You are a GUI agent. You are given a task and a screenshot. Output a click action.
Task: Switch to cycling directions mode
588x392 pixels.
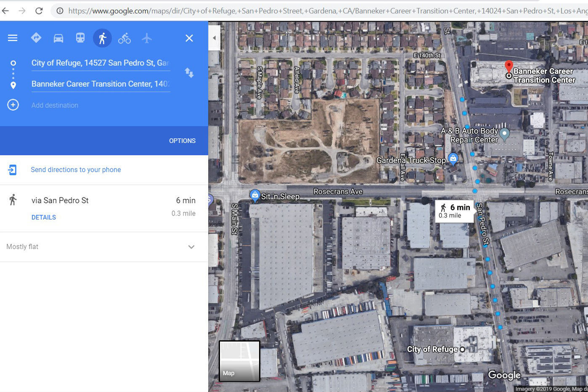pos(124,38)
